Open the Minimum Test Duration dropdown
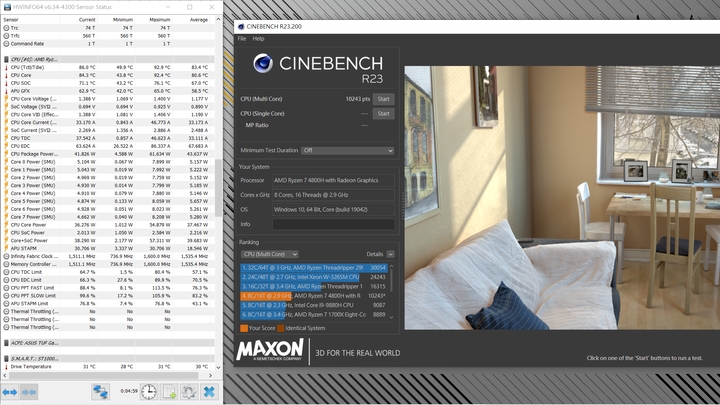 tap(348, 150)
